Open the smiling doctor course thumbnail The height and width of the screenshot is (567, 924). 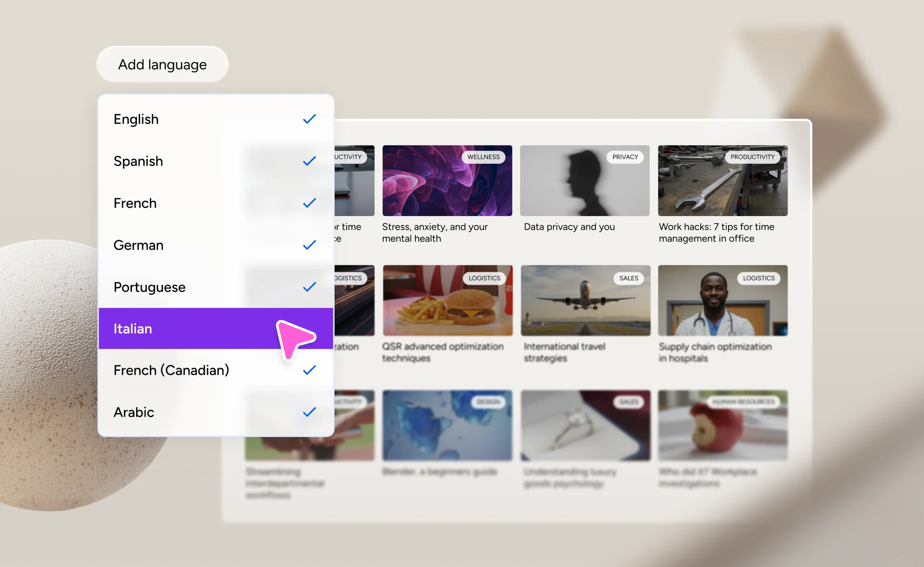pos(723,300)
